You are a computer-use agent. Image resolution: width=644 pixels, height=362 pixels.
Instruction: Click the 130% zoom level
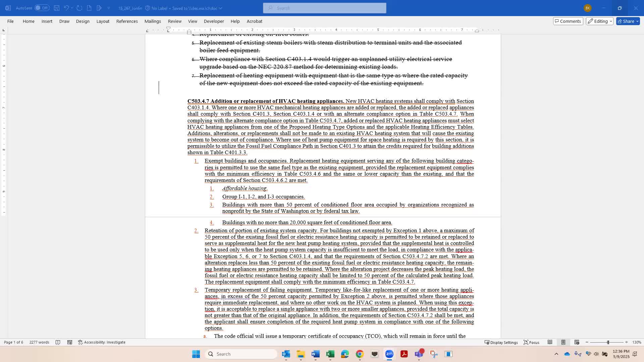(x=637, y=342)
